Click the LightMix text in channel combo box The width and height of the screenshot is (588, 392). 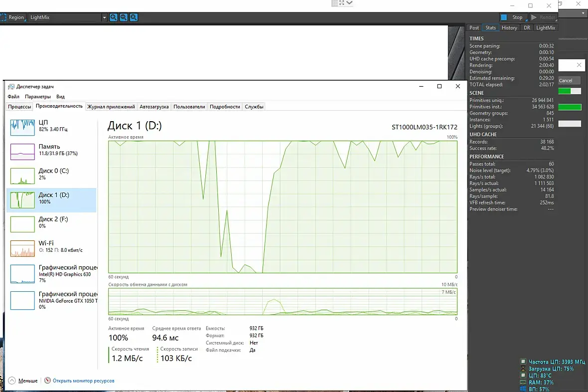click(40, 17)
